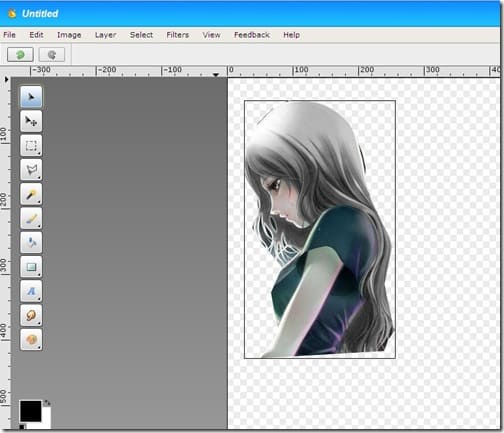The width and height of the screenshot is (504, 433).
Task: Select the Smudge/Liquify swirl tool
Action: (31, 315)
